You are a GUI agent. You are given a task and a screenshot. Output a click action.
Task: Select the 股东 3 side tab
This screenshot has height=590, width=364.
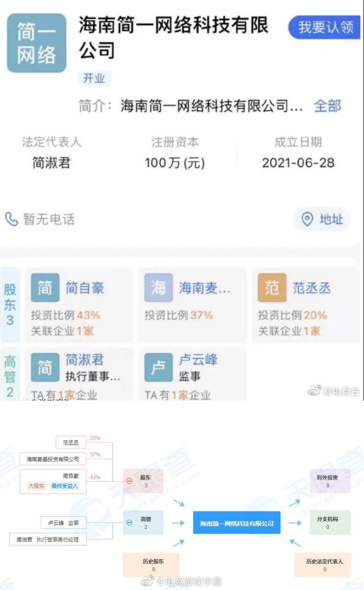tap(10, 304)
